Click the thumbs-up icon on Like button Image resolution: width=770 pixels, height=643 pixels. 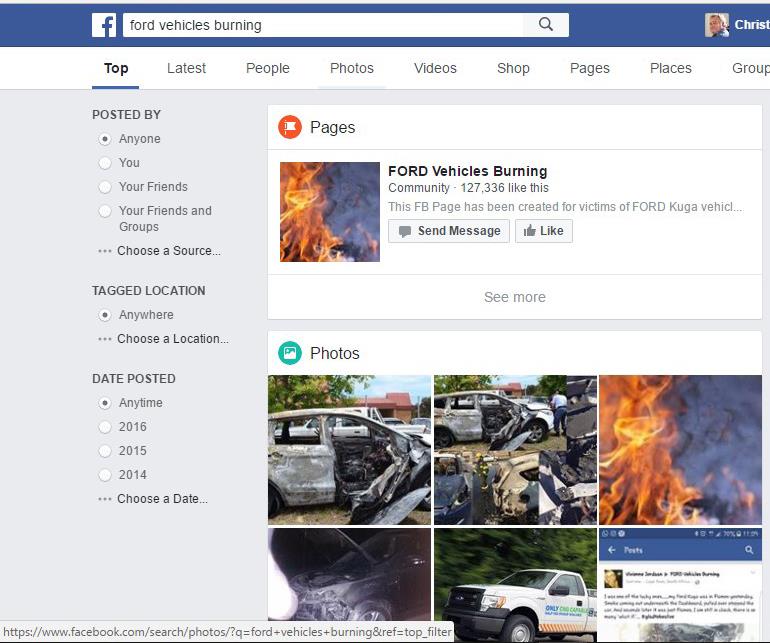pos(529,231)
